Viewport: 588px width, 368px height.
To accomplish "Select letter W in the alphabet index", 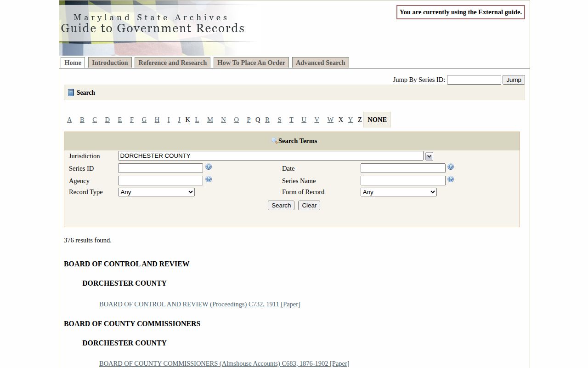I will [330, 120].
